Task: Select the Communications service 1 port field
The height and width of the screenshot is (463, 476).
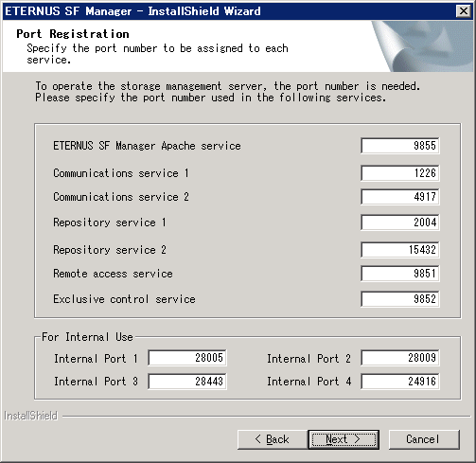Action: 400,173
